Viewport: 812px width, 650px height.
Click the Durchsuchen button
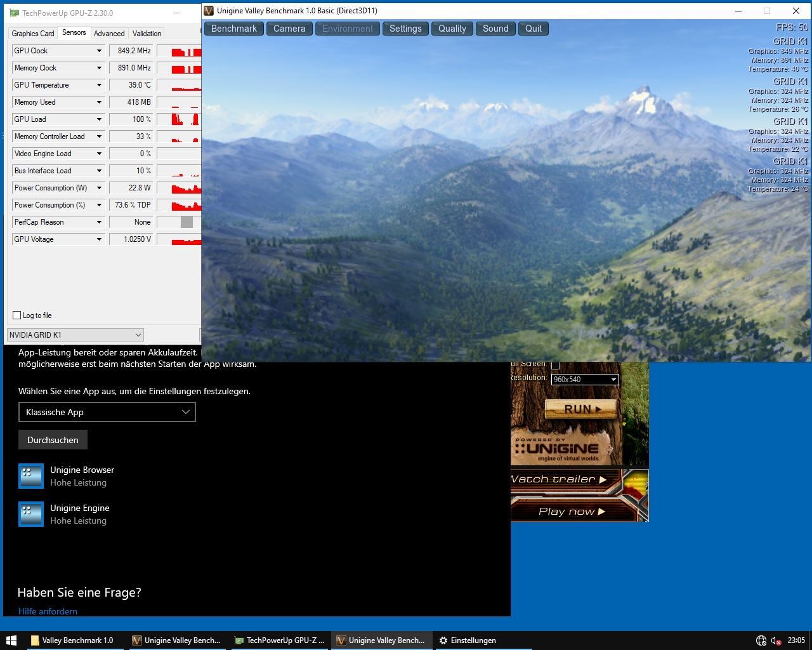point(53,440)
